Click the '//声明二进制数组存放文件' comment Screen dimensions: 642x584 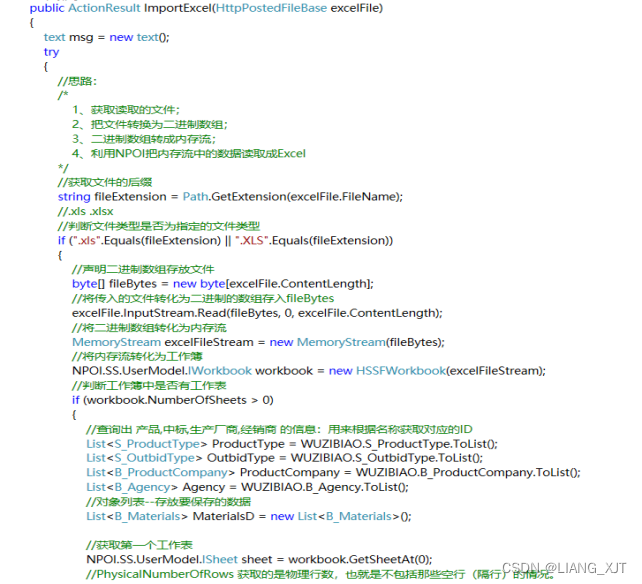[143, 269]
